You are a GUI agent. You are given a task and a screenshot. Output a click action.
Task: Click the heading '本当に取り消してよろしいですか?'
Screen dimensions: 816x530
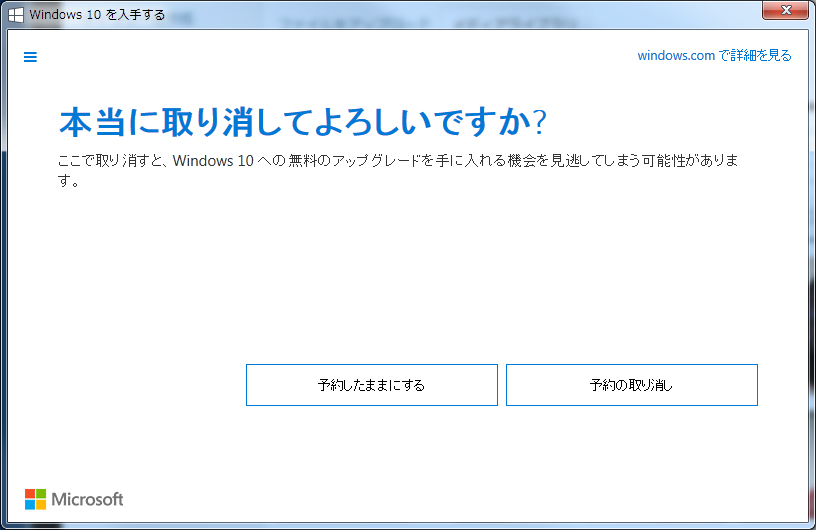303,122
